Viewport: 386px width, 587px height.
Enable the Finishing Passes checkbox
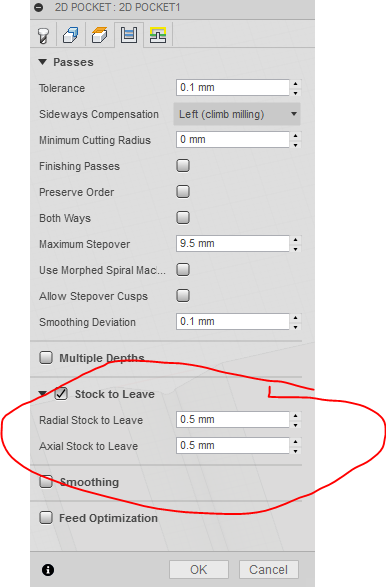point(183,165)
